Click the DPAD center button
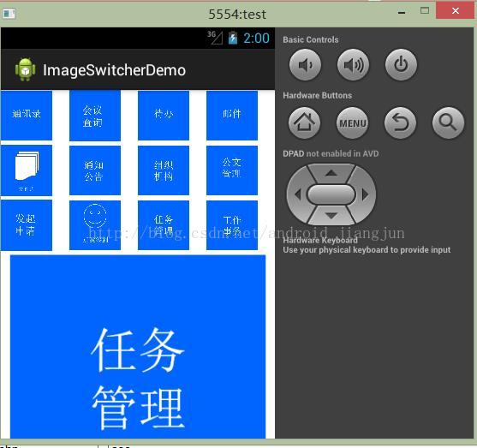477x448 pixels. pyautogui.click(x=331, y=194)
